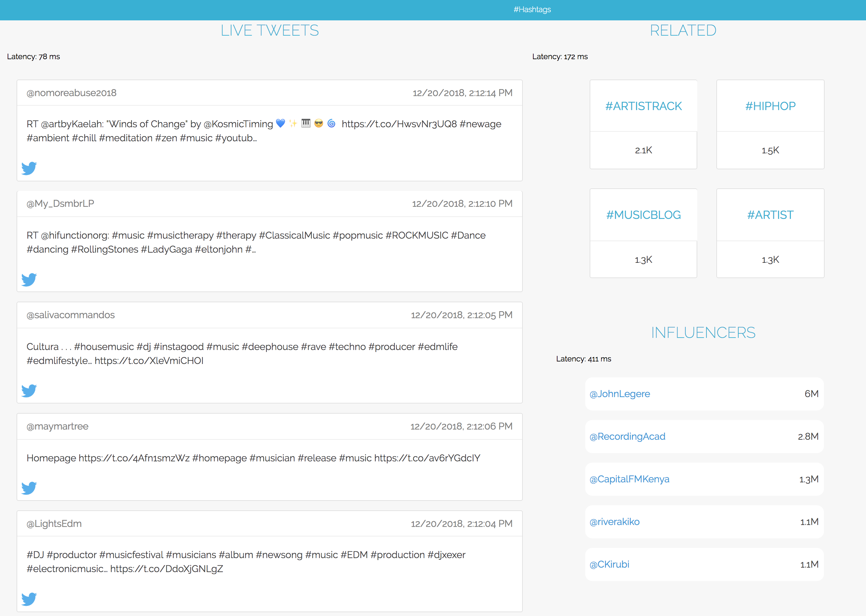Click the @nomoreabuse2018 username
866x616 pixels.
[71, 93]
